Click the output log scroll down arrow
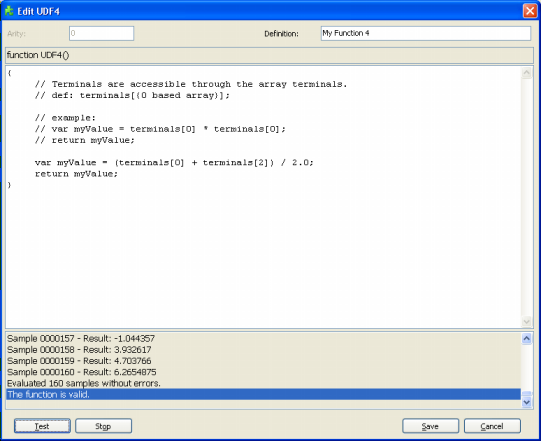541x441 pixels. click(527, 402)
